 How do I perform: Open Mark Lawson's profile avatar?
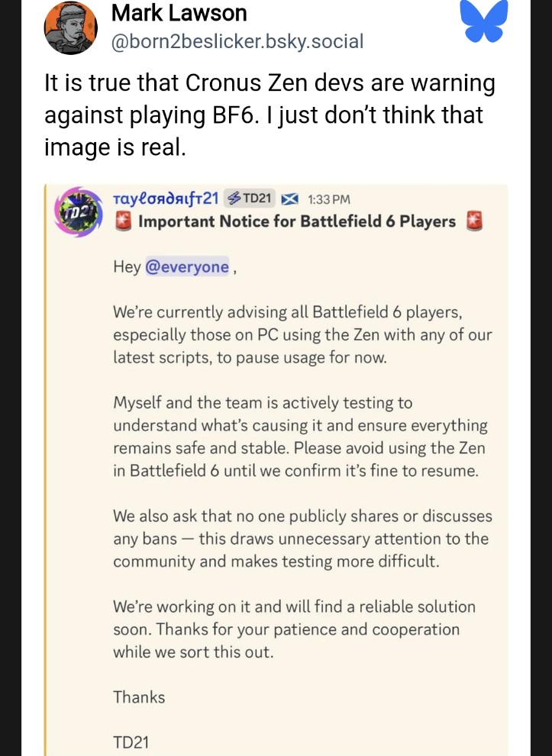point(71,27)
